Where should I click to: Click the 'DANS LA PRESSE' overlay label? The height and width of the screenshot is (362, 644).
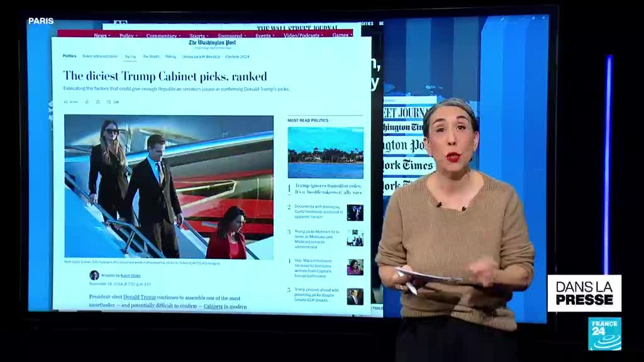584,293
